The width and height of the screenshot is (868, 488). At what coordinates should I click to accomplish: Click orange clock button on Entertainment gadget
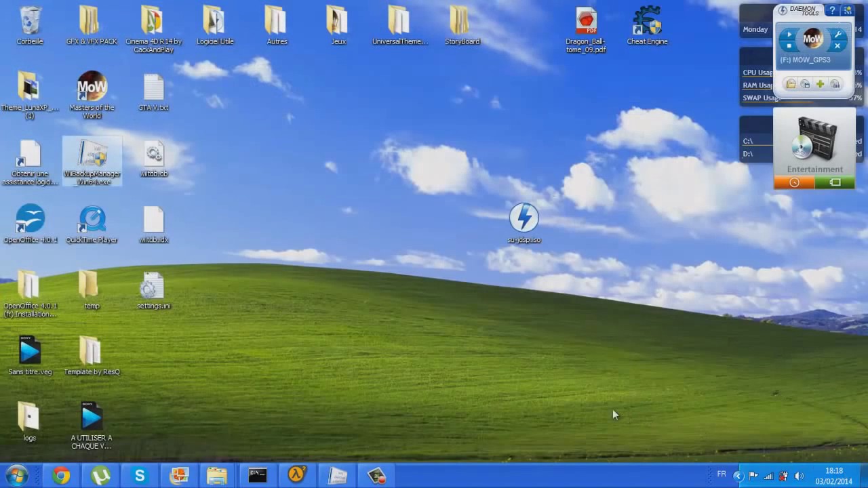794,182
